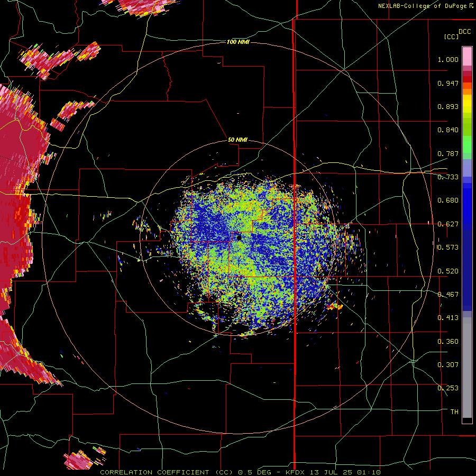Select the 0.253 legend value
Viewport: 476px width, 476px height.
(448, 388)
